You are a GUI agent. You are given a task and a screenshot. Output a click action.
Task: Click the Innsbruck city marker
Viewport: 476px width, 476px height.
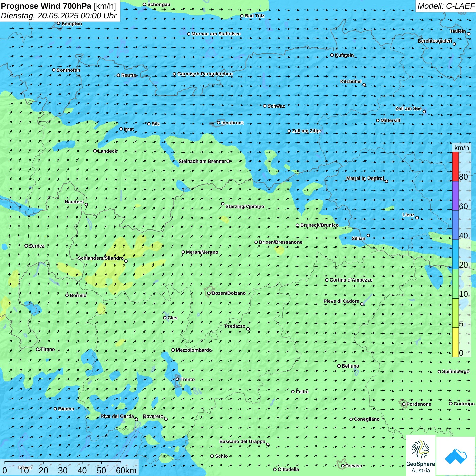coord(219,123)
